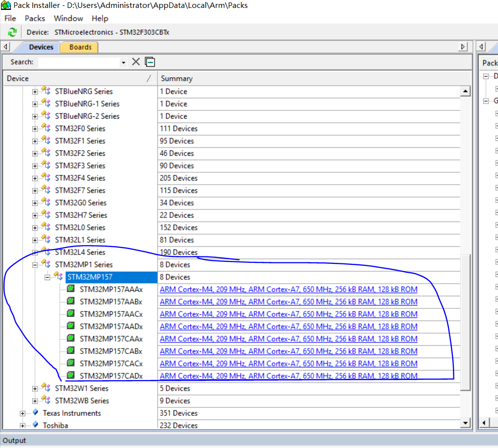This screenshot has width=498, height=448.
Task: Expand the Texas Instruments vendor node
Action: point(23,413)
